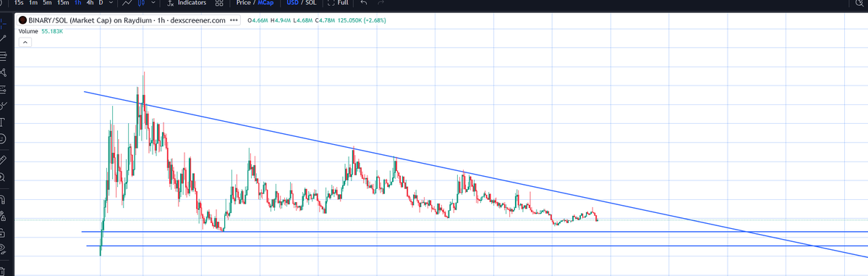Show values in USD
This screenshot has width=868, height=276.
coord(293,3)
